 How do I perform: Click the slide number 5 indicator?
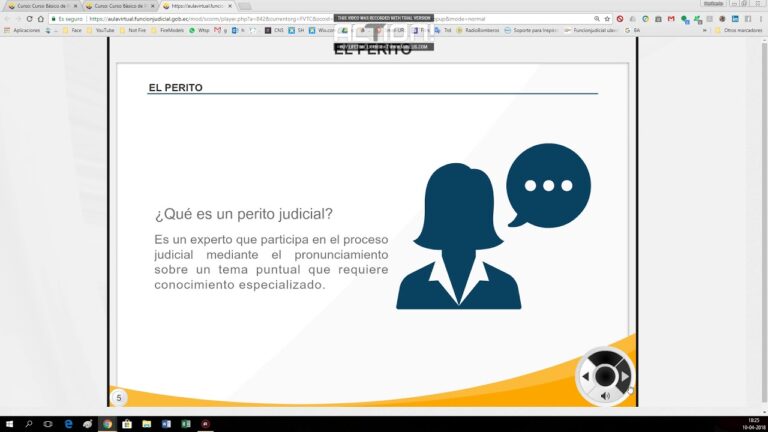119,398
